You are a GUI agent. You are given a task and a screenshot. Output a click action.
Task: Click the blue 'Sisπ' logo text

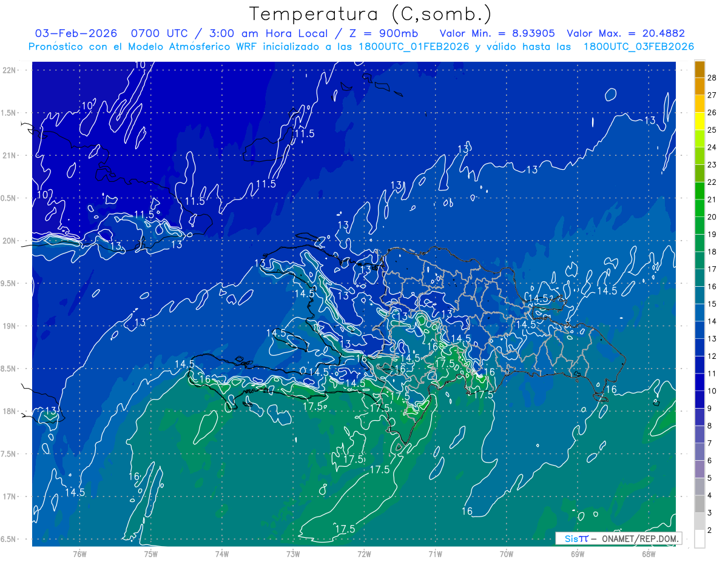[x=576, y=538]
